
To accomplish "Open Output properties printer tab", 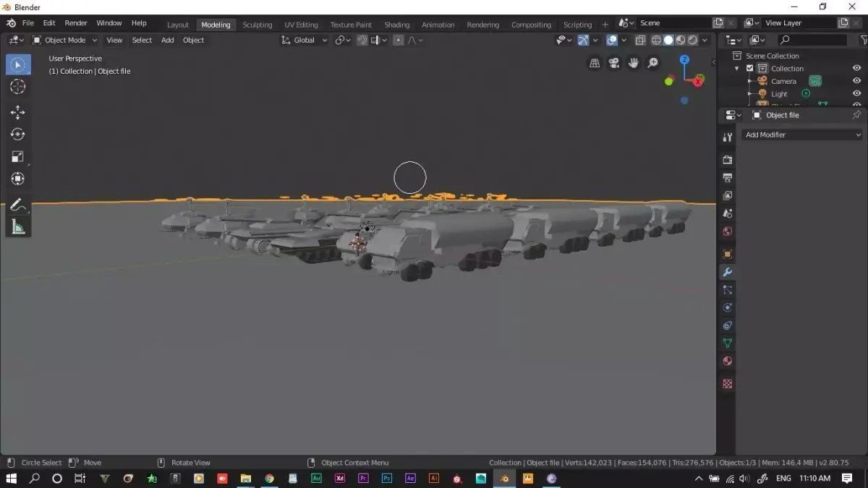I will 728,178.
